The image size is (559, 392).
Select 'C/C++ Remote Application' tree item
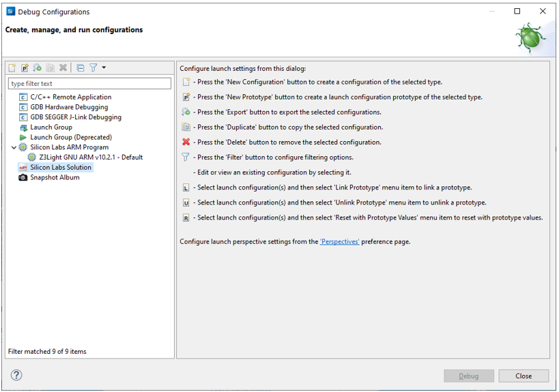pyautogui.click(x=70, y=97)
